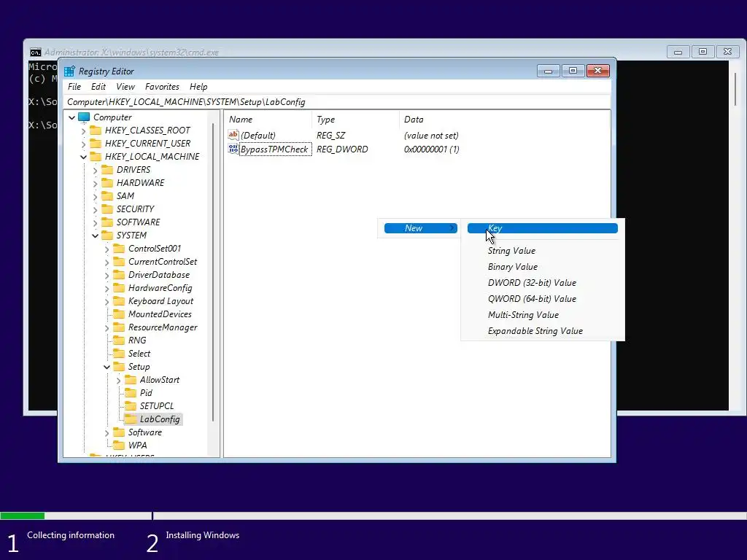Click the Keyboard Layout folder icon
The height and width of the screenshot is (560, 747).
tap(119, 301)
